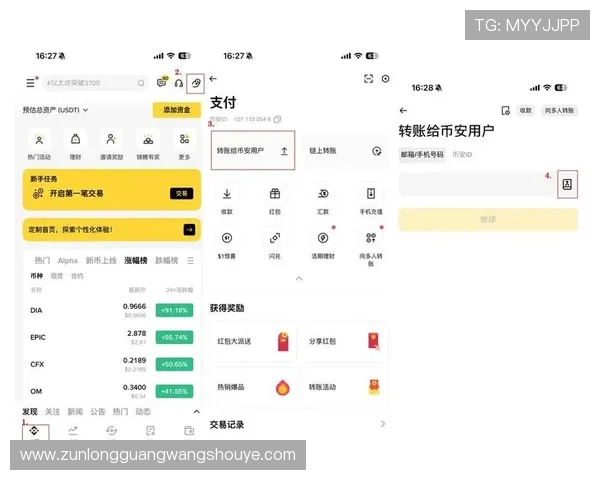Open 分享红包 reward card
Image resolution: width=600 pixels, height=480 pixels.
[x=346, y=341]
